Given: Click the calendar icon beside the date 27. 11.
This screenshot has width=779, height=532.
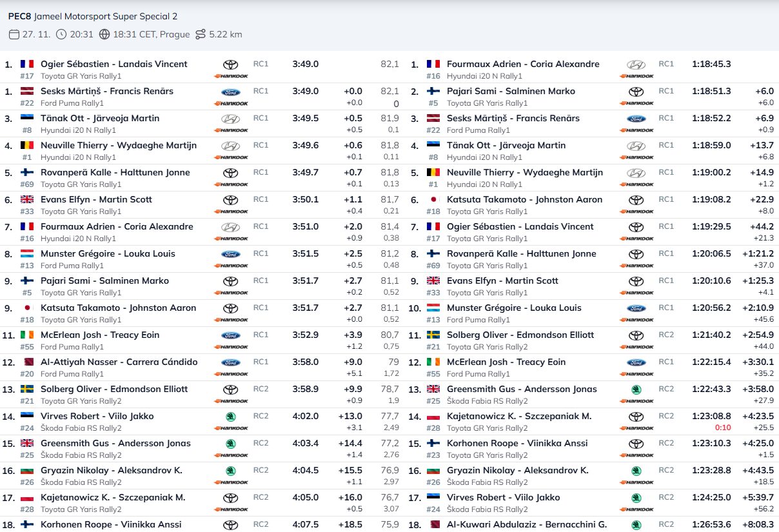Looking at the screenshot, I should (14, 34).
